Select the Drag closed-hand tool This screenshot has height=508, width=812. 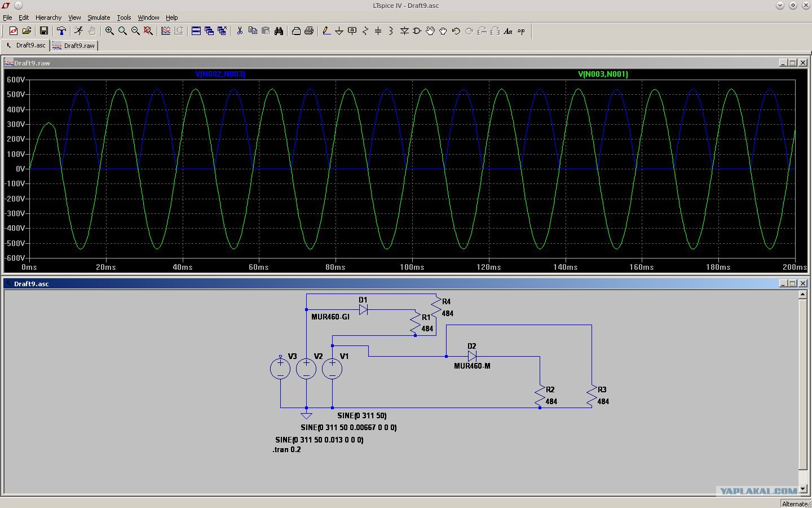click(443, 31)
